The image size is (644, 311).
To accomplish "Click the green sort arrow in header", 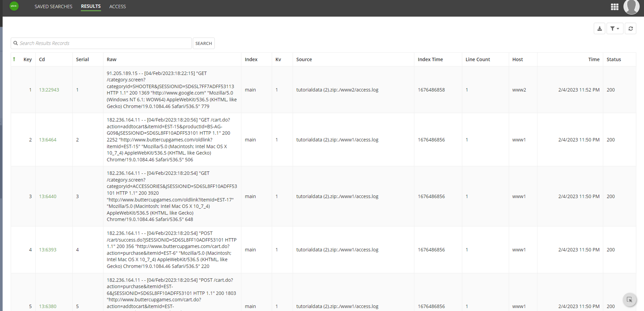I will 14,59.
